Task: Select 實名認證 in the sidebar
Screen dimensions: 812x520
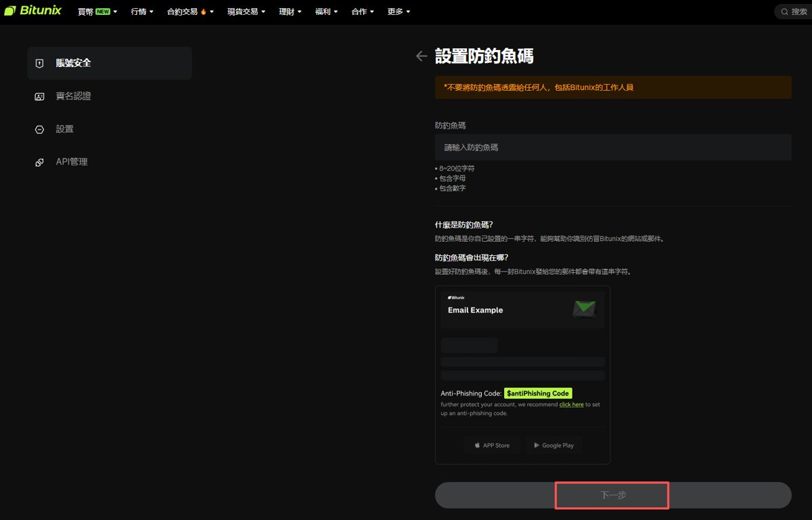Action: point(74,96)
